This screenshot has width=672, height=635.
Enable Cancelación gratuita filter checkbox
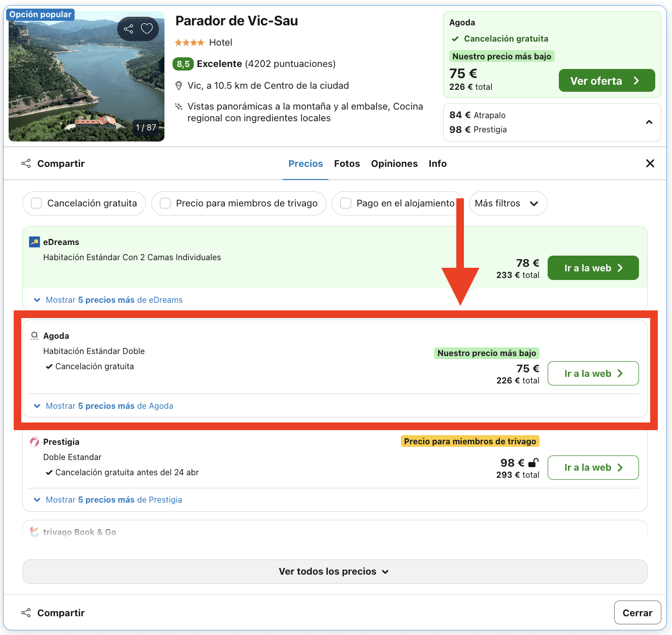click(x=37, y=203)
